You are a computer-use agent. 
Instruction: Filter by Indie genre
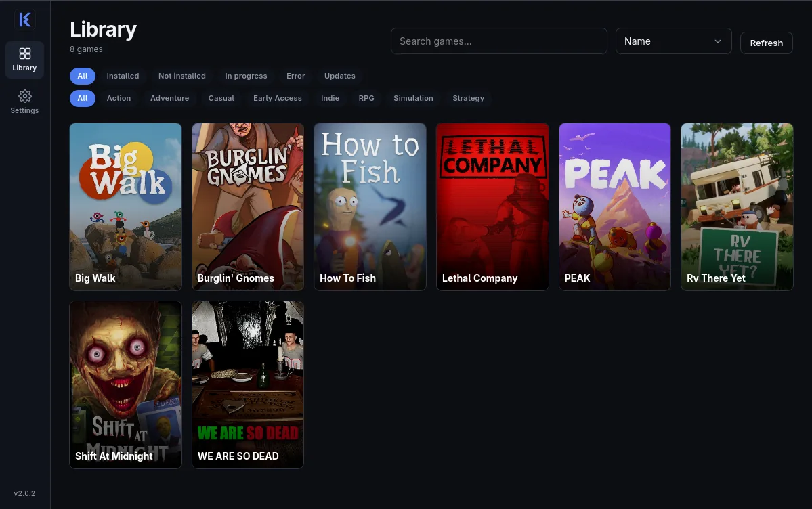(x=330, y=98)
